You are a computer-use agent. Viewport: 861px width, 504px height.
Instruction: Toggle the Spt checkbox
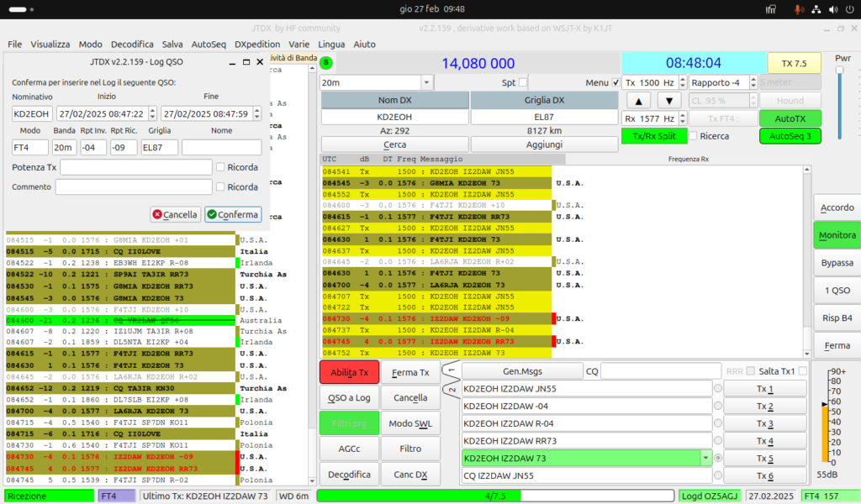(523, 82)
